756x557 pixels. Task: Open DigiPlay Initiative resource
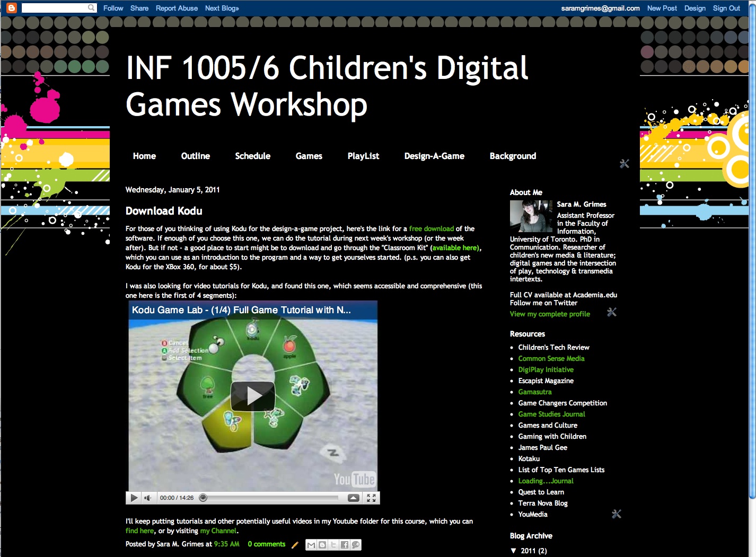546,369
